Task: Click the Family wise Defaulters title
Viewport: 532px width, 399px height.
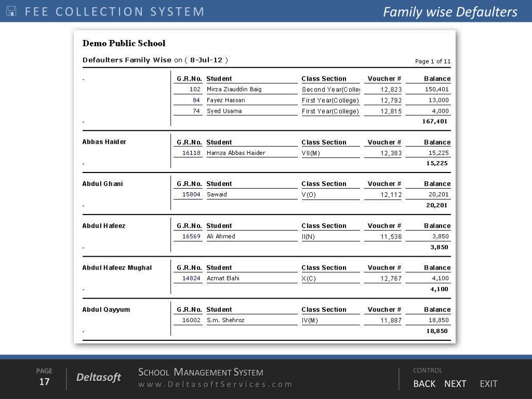Action: pyautogui.click(x=450, y=12)
